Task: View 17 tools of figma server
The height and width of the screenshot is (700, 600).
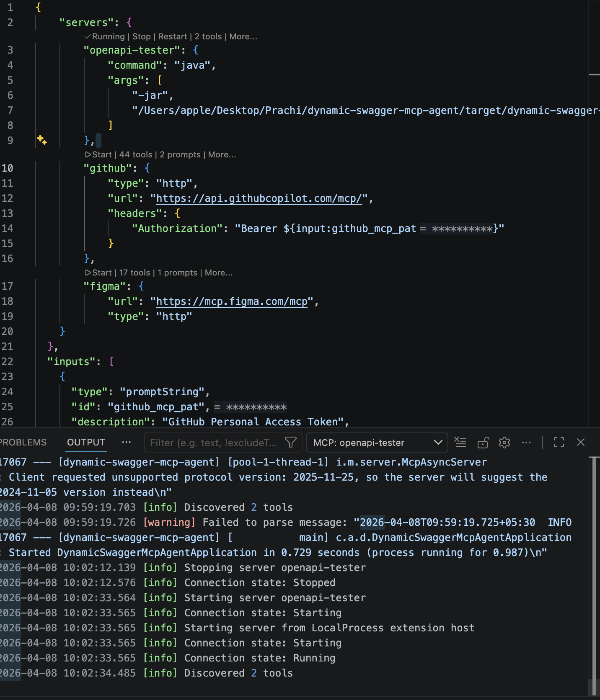Action: pos(134,273)
